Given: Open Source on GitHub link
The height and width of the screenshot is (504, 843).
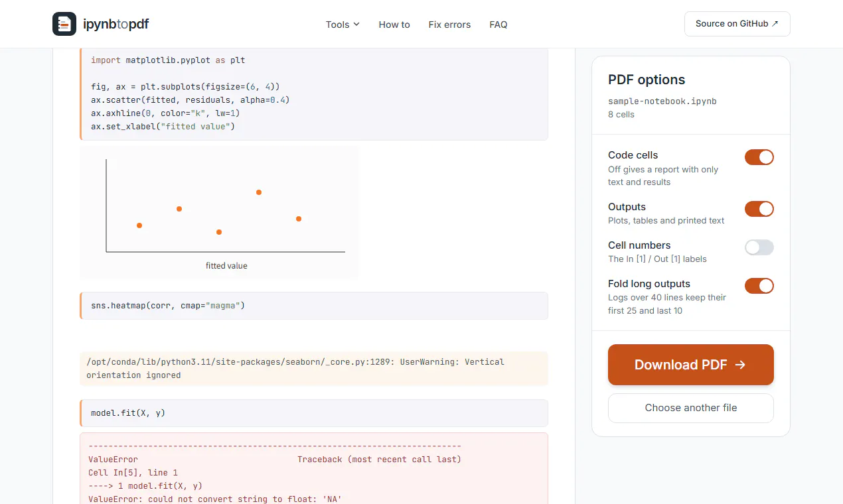Looking at the screenshot, I should pyautogui.click(x=737, y=24).
